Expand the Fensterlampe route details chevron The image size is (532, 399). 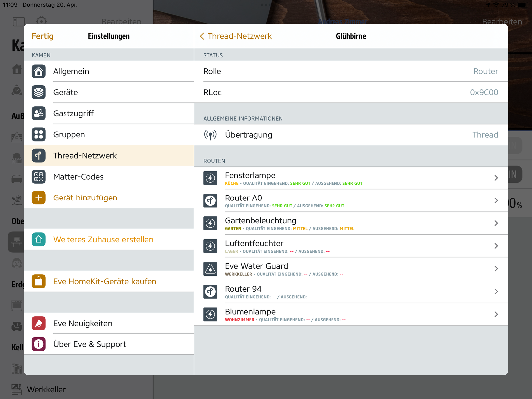click(496, 178)
